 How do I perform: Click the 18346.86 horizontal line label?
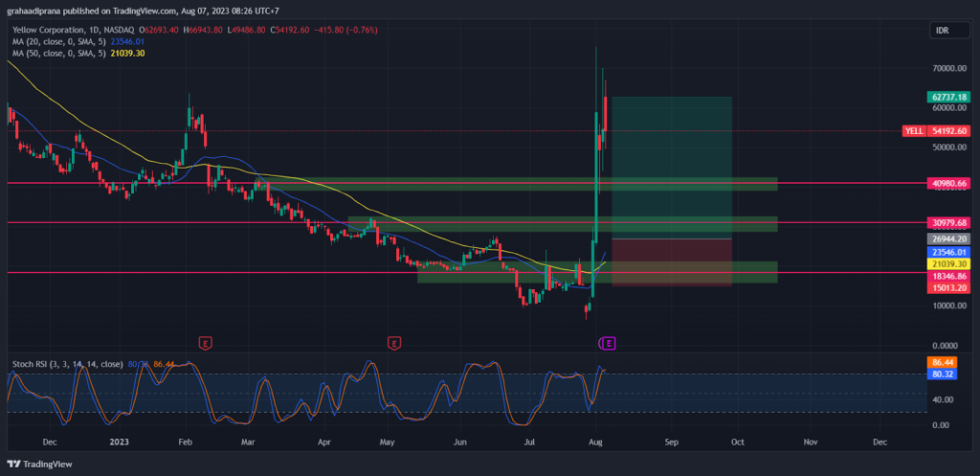[x=949, y=276]
